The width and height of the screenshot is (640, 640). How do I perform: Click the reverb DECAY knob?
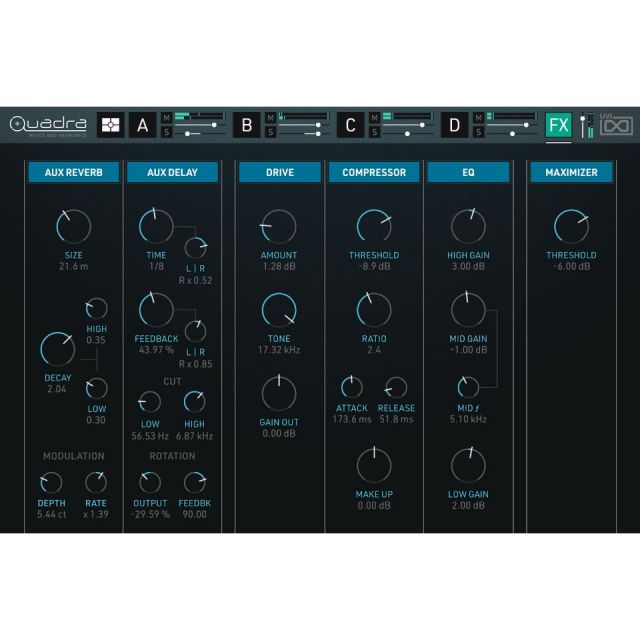tap(58, 349)
